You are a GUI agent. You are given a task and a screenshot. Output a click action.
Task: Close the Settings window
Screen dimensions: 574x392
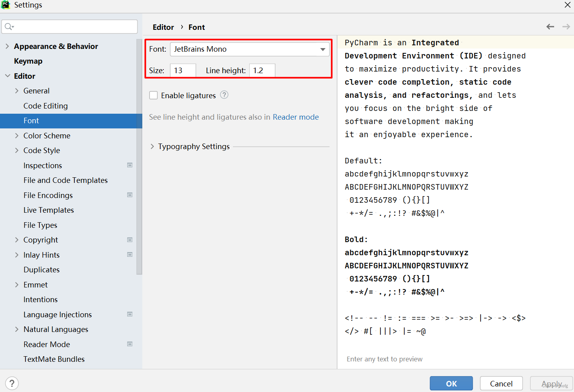[567, 5]
